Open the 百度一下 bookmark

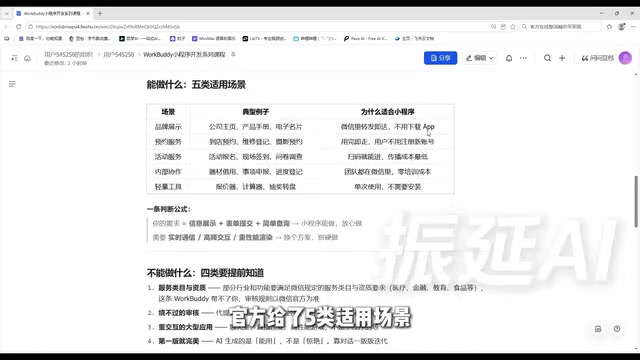(40, 38)
